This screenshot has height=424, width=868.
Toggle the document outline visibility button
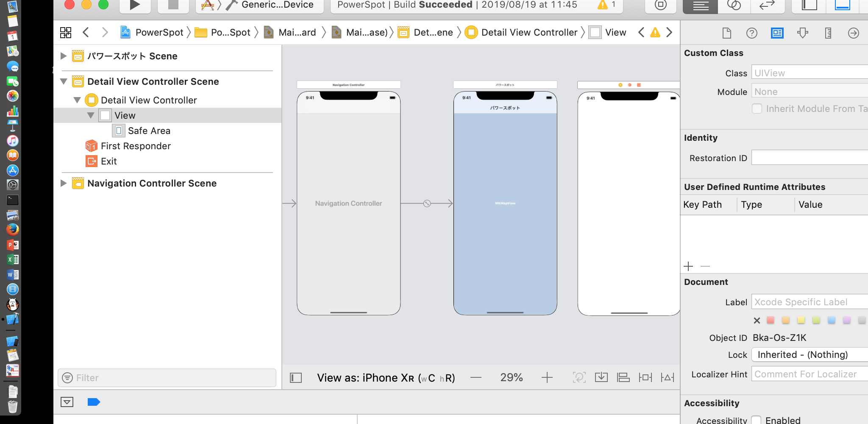pos(296,377)
